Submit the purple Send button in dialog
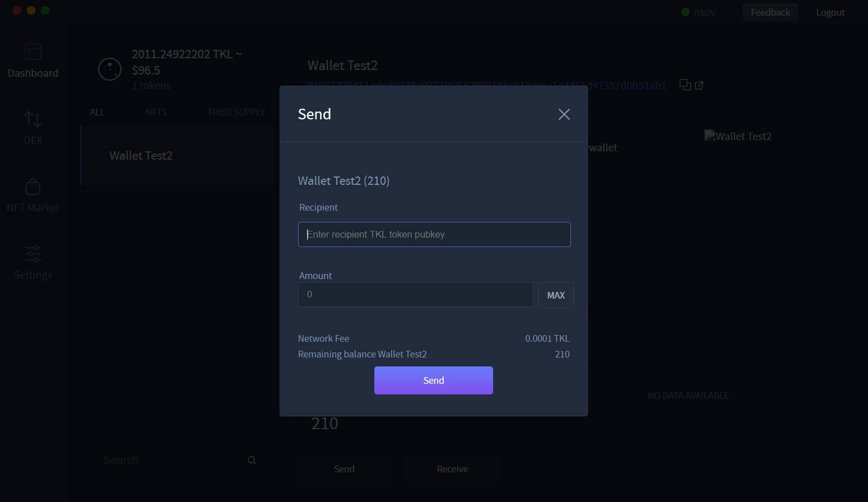This screenshot has height=502, width=868. coord(434,380)
